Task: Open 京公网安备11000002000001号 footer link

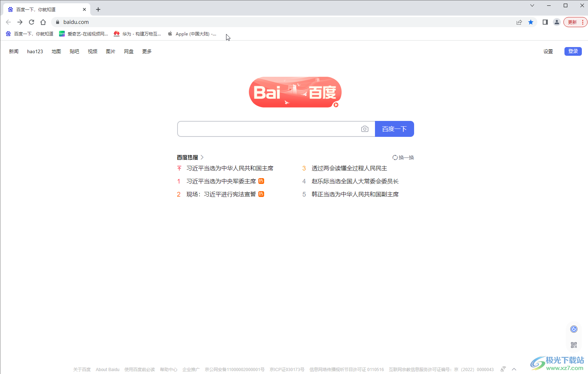Action: (235, 370)
